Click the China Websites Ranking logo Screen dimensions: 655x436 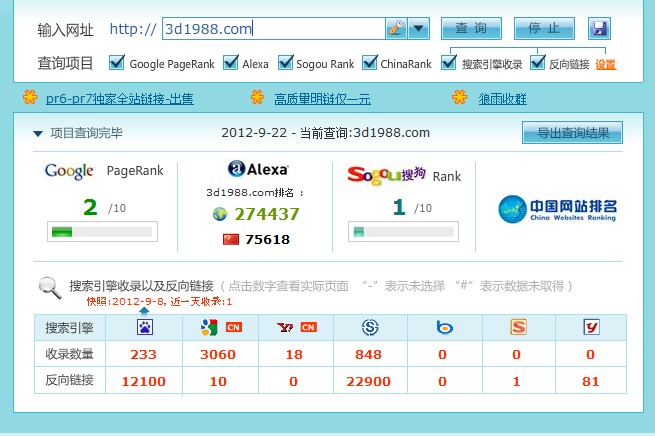(560, 209)
